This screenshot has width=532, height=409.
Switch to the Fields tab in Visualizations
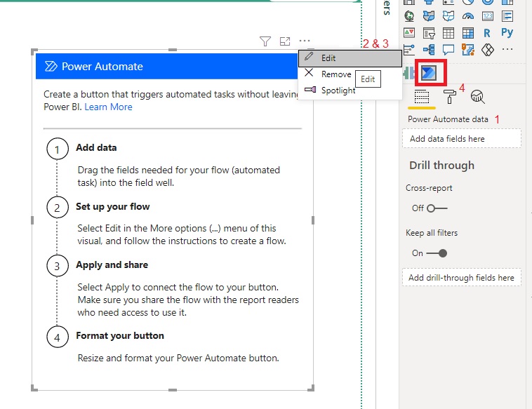point(422,97)
